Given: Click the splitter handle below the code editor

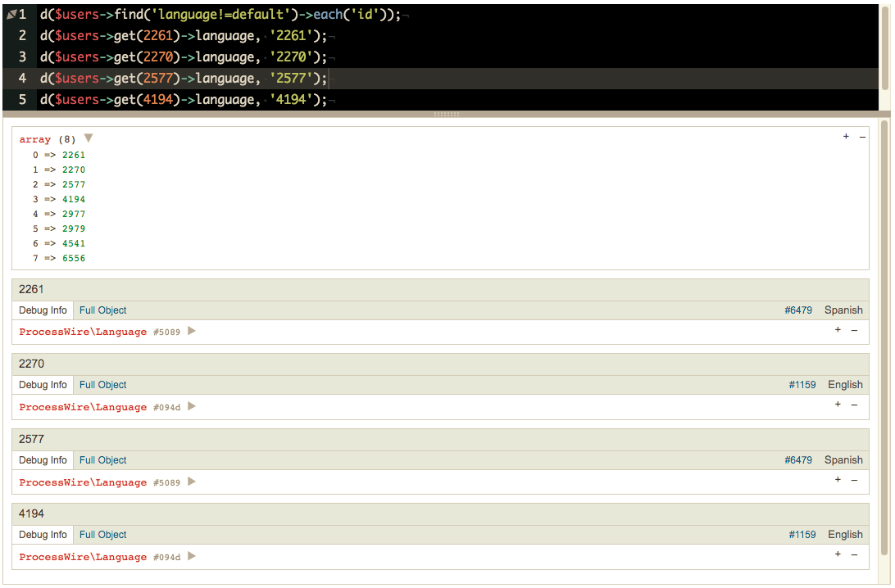Looking at the screenshot, I should click(447, 115).
